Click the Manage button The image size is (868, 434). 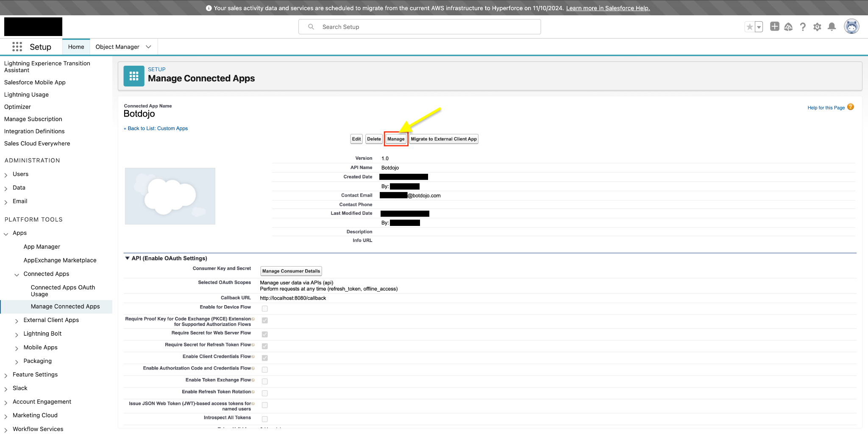396,139
